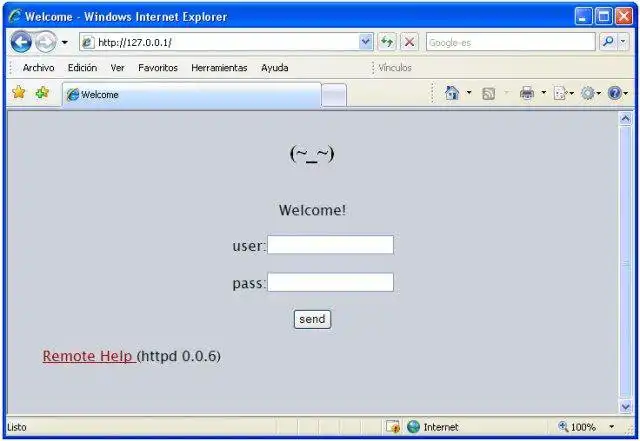Click the Internet Explorer title bar icon
Viewport: 640px width, 441px height.
[x=15, y=16]
